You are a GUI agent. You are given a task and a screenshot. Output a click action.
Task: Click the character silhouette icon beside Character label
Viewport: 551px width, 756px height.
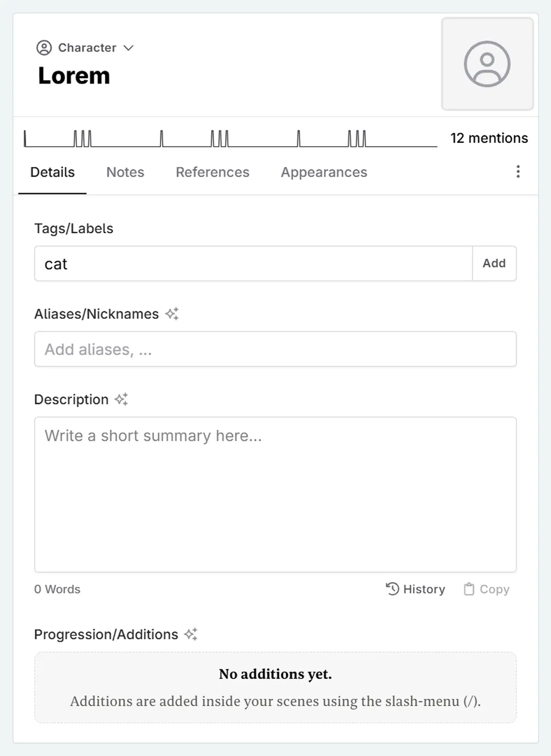pyautogui.click(x=44, y=48)
